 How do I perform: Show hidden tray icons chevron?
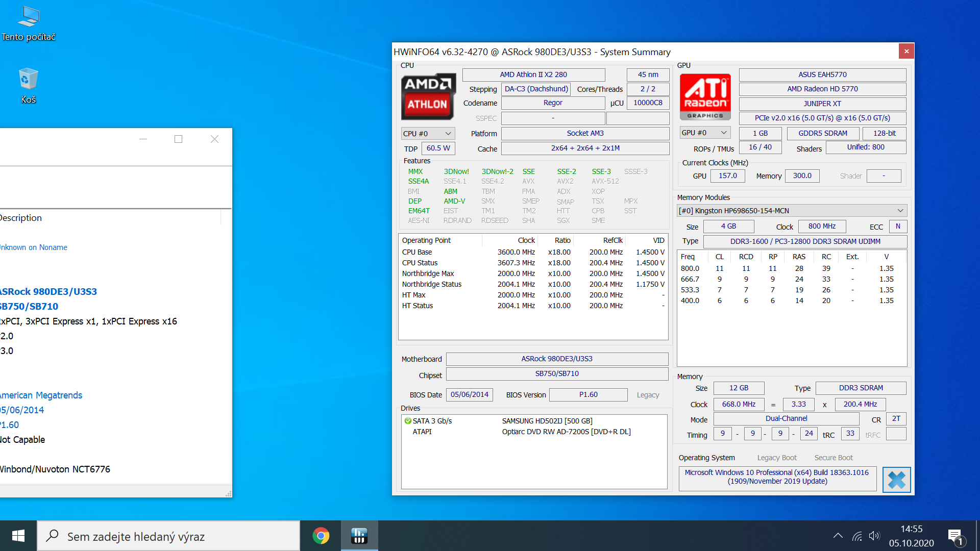click(x=838, y=536)
